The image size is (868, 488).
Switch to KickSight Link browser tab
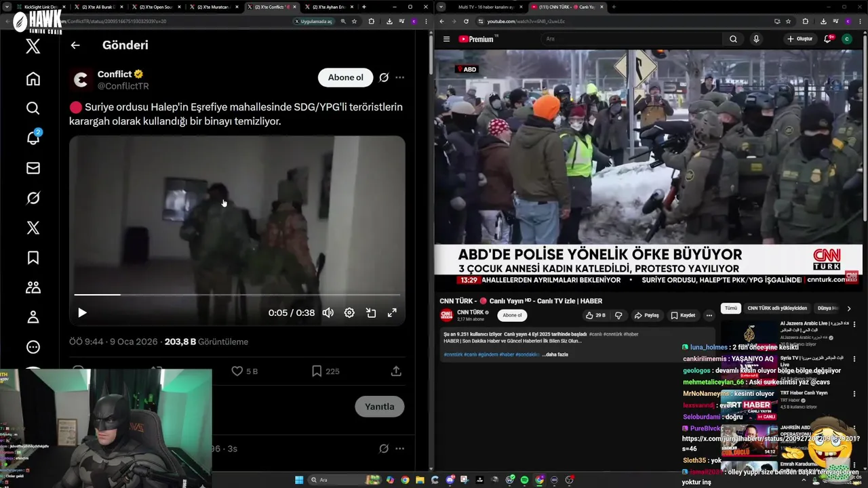[41, 7]
